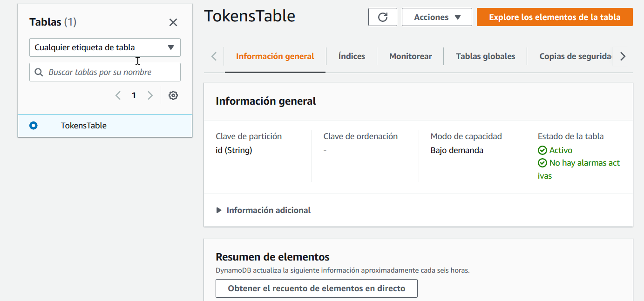Open the Monitorear tab

tap(410, 56)
